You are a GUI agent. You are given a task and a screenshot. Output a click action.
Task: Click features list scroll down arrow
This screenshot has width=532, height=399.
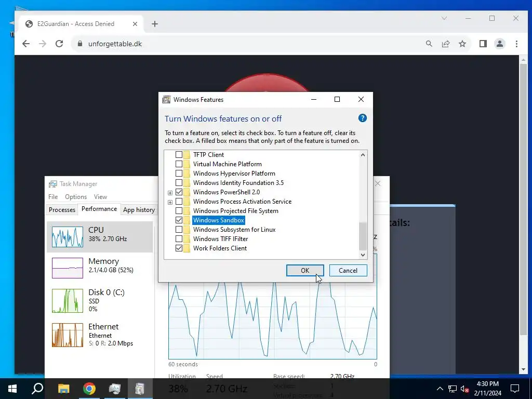coord(363,255)
